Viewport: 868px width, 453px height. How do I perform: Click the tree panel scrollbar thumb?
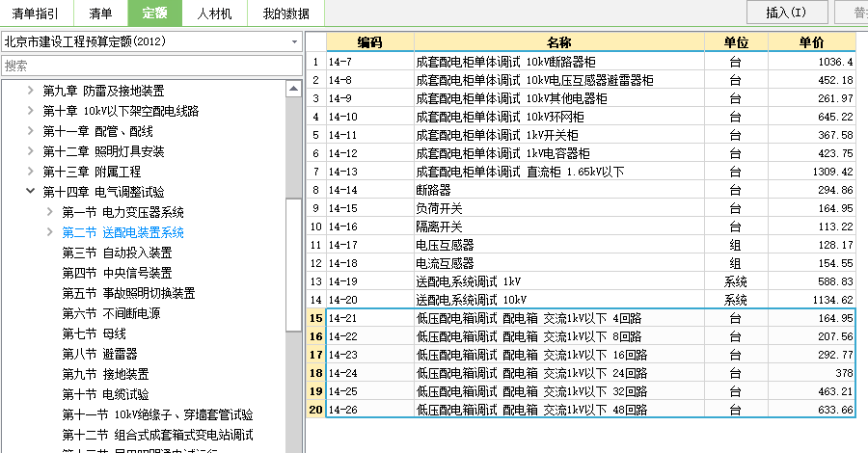[293, 264]
